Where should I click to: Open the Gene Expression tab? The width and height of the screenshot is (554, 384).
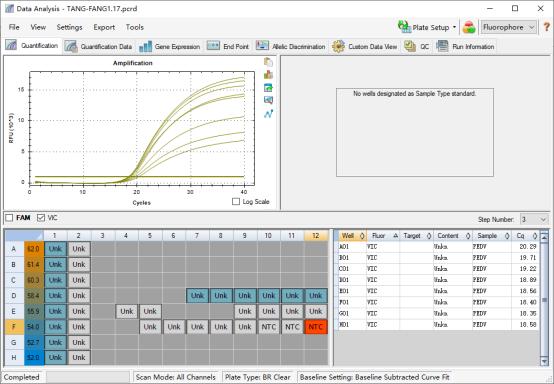[x=170, y=47]
